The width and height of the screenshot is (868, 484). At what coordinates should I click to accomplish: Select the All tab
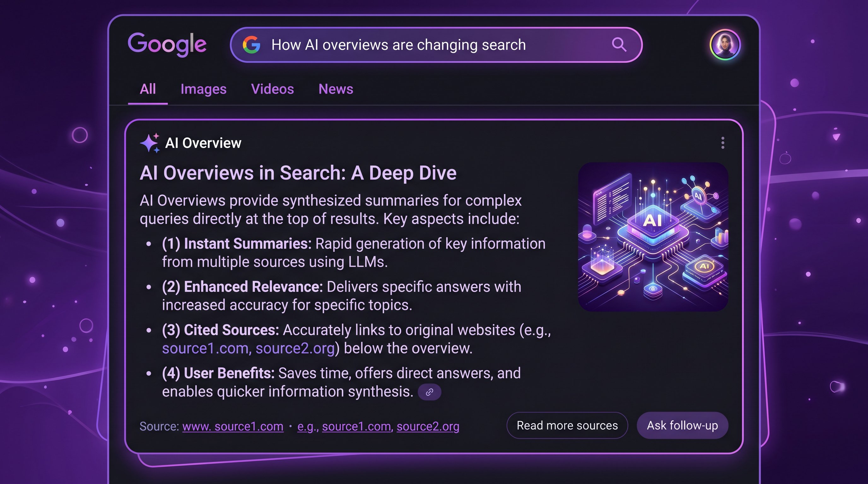pos(148,89)
